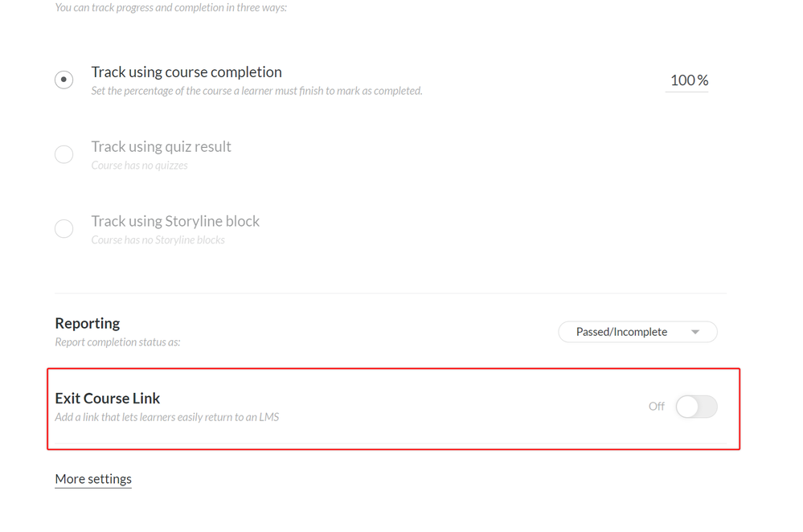The height and width of the screenshot is (532, 803).
Task: Click the "Track using quiz result" label
Action: coord(161,146)
